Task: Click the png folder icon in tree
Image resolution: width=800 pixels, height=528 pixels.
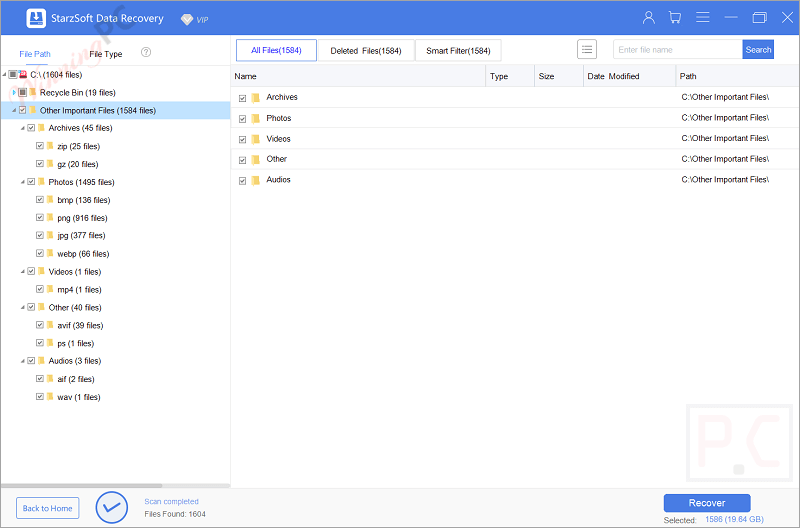Action: 50,217
